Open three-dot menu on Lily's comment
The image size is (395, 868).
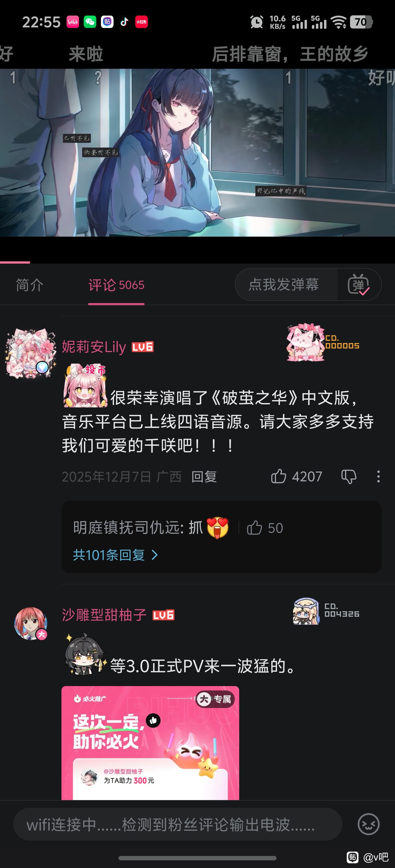coord(379,476)
